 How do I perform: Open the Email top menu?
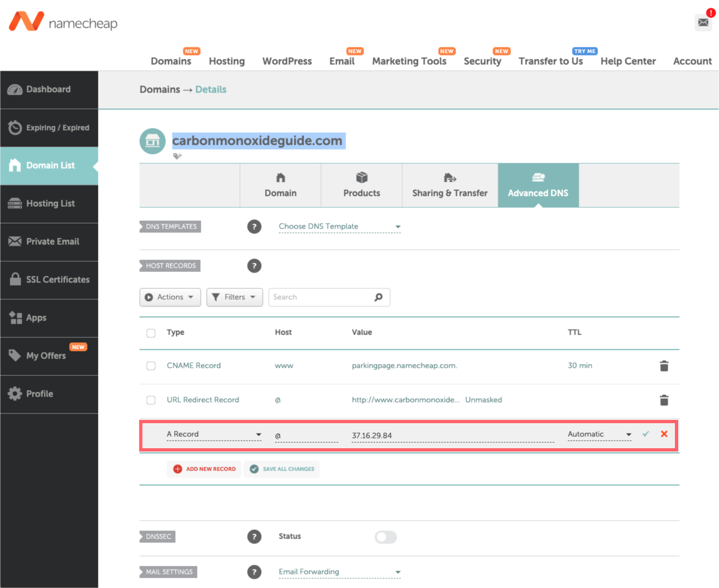[342, 61]
